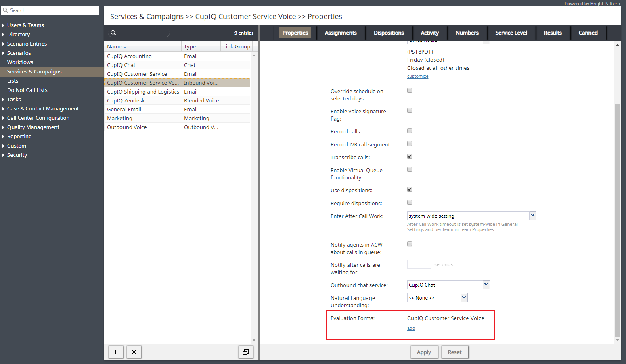Select the Properties tab
Image resolution: width=626 pixels, height=364 pixels.
pos(295,33)
